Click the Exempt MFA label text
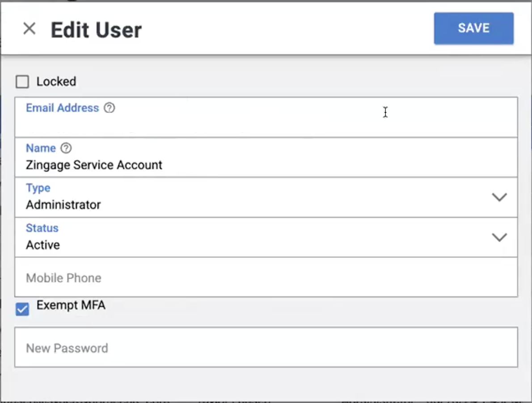532x403 pixels. (71, 305)
